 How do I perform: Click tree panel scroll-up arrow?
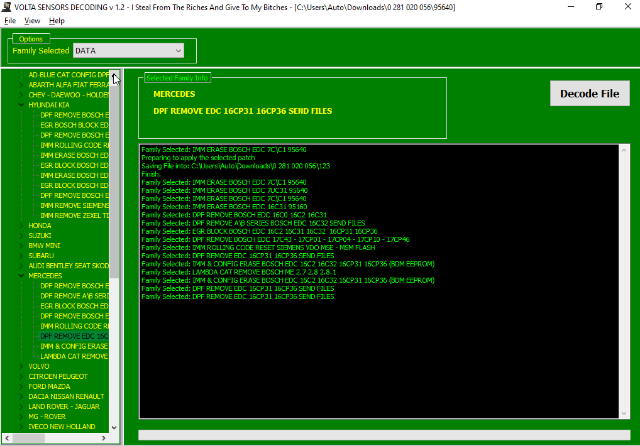[114, 75]
